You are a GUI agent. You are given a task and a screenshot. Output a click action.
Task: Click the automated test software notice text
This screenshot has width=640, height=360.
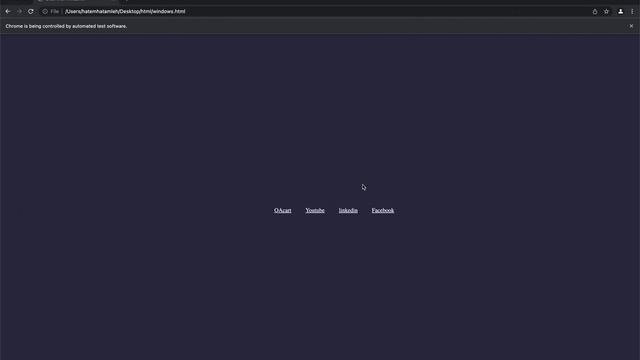coord(66,26)
